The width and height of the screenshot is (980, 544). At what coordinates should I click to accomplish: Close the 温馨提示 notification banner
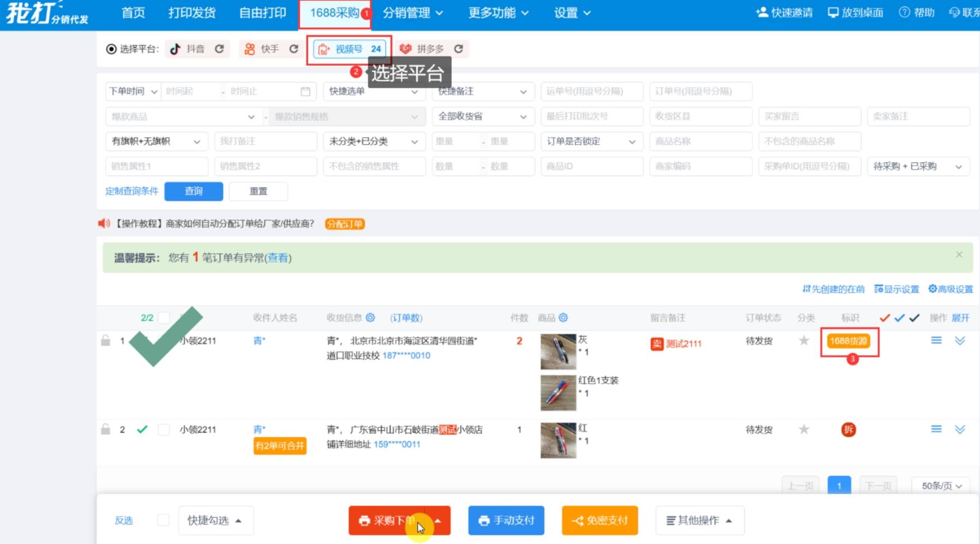pyautogui.click(x=959, y=255)
